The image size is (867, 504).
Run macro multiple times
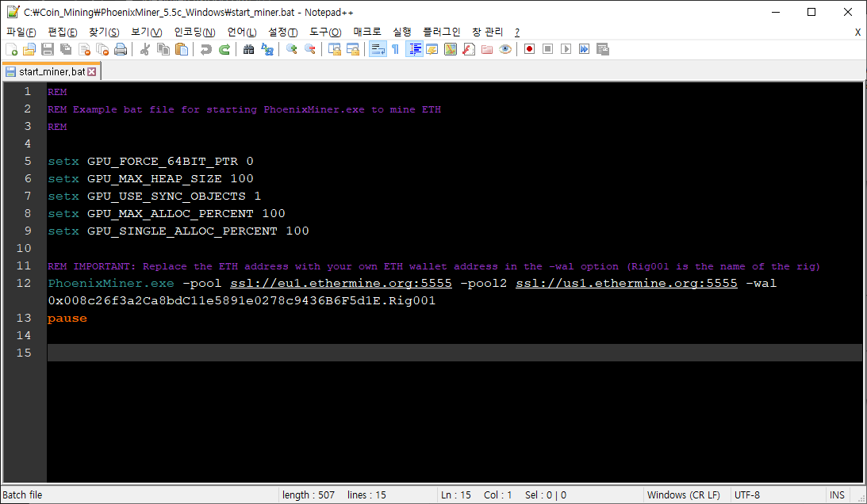584,50
